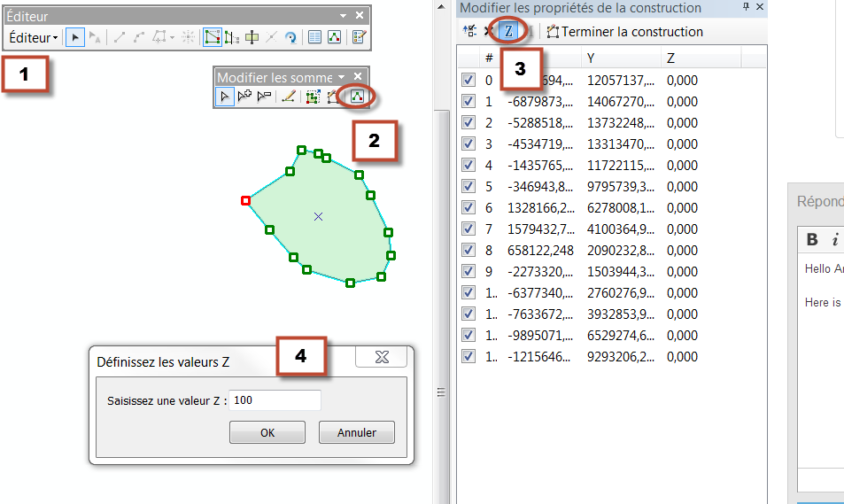Image resolution: width=844 pixels, height=504 pixels.
Task: Open Modifier les sommets toolbar options arrow
Action: 341,77
